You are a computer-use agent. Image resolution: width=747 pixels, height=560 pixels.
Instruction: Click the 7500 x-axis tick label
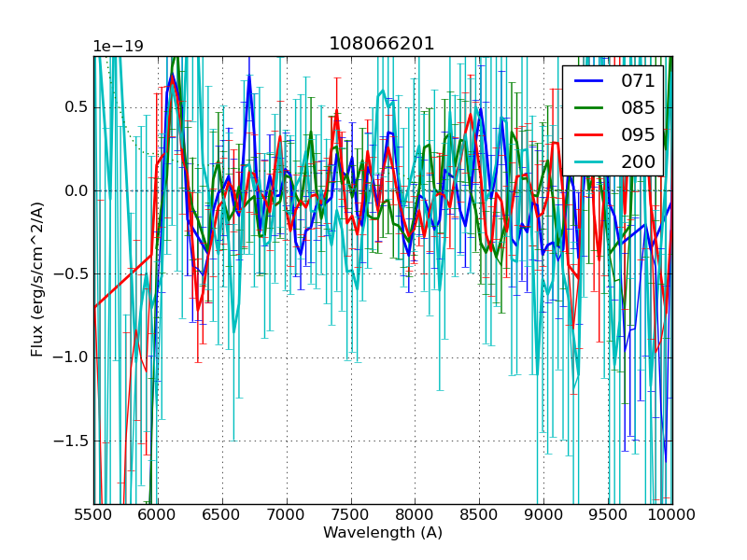click(x=351, y=514)
